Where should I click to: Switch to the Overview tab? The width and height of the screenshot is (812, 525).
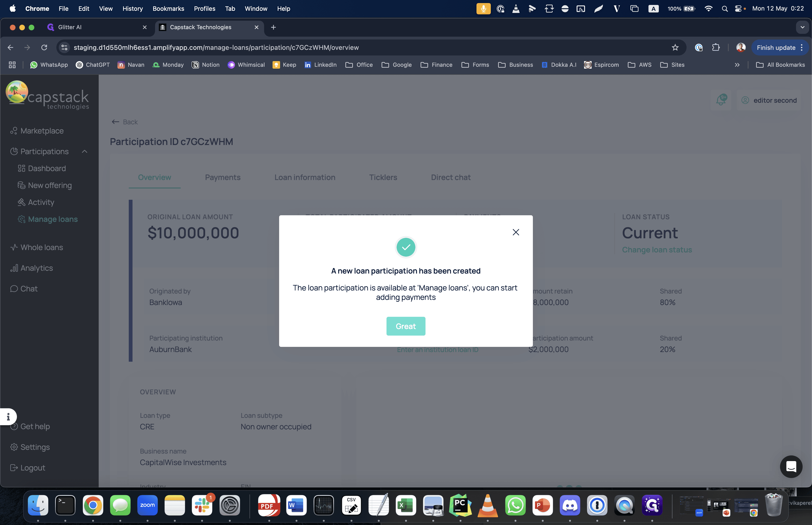pyautogui.click(x=154, y=177)
